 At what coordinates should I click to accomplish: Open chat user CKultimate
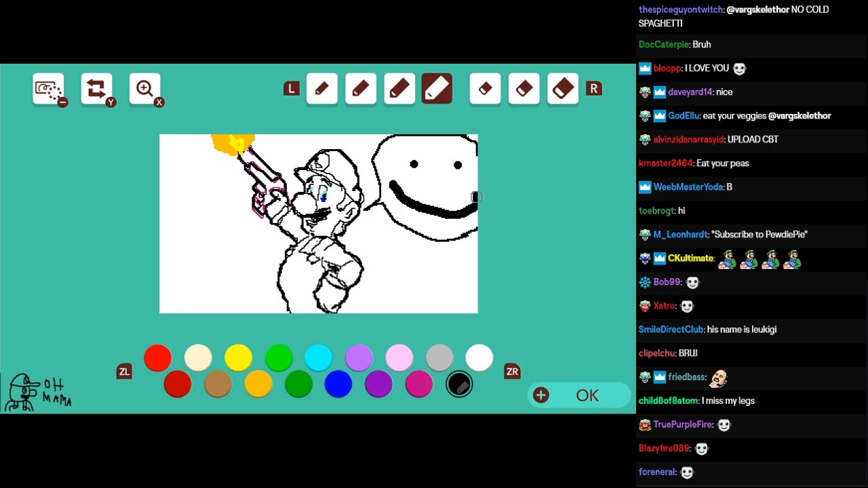691,258
